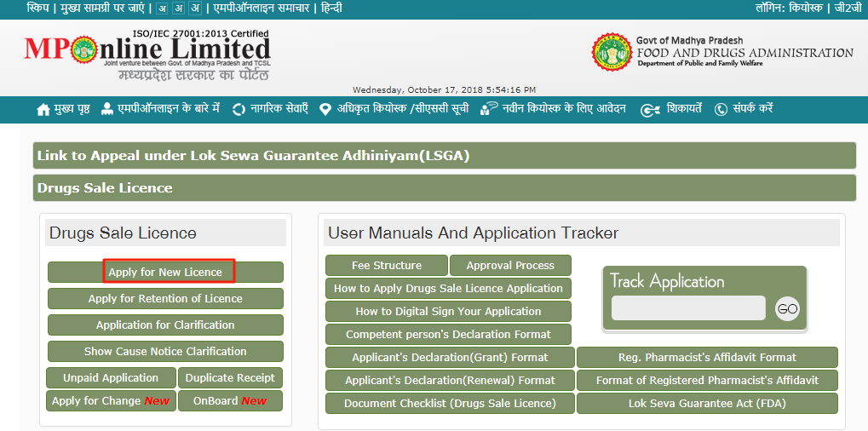Click the complaints icon beside शिकायतें
The image size is (868, 431).
click(649, 110)
